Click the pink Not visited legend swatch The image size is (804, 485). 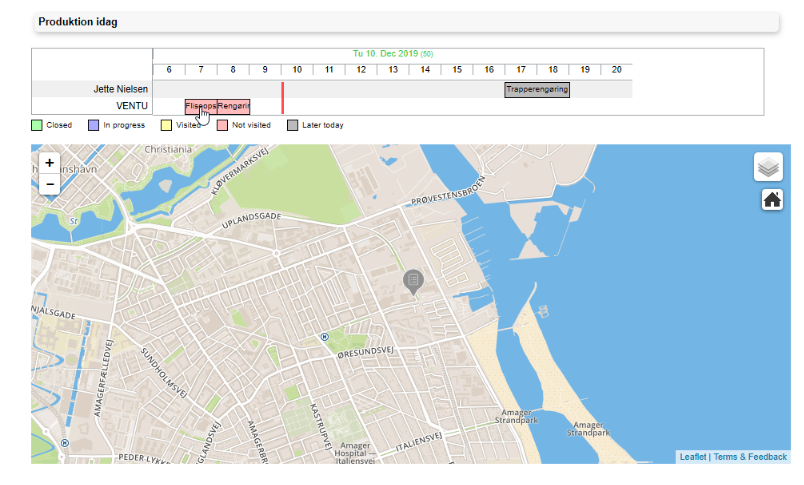click(x=222, y=126)
